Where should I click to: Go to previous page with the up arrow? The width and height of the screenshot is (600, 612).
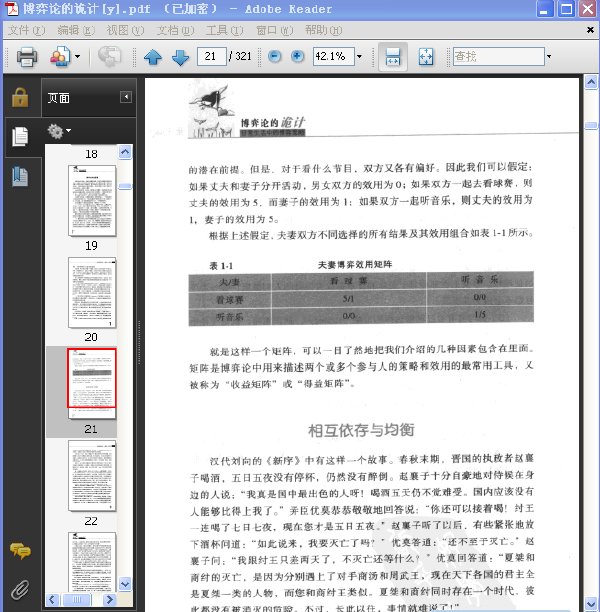(x=153, y=57)
